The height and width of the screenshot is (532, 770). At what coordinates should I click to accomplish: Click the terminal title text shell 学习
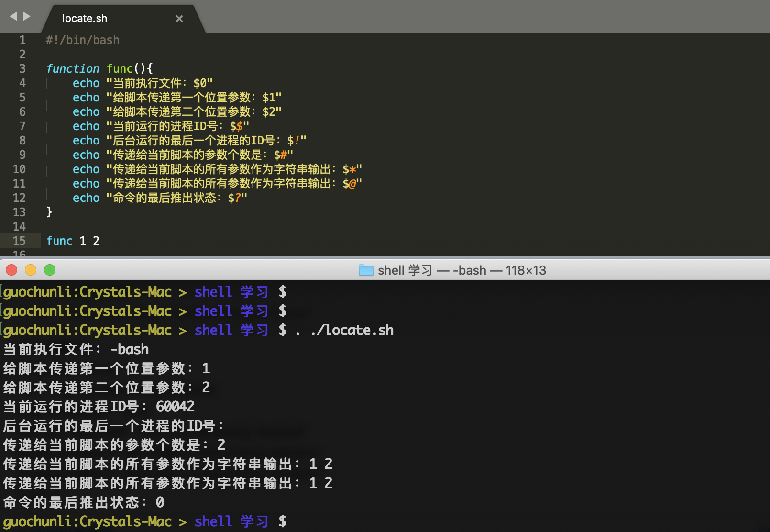405,270
